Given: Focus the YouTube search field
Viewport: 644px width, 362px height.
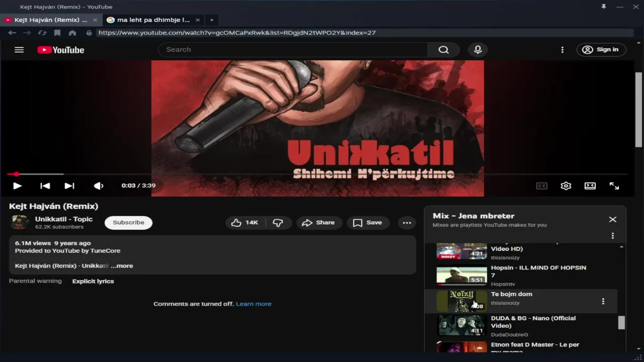Looking at the screenshot, I should (293, 50).
